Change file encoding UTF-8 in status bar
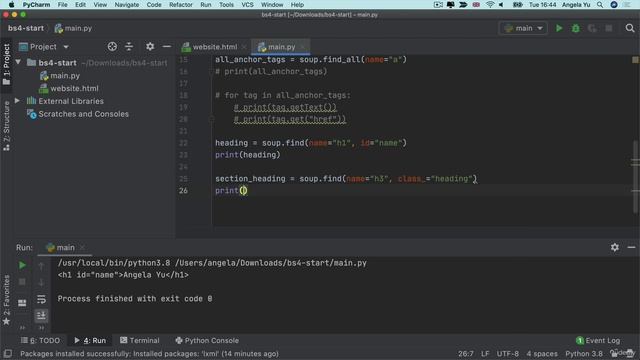 point(508,353)
